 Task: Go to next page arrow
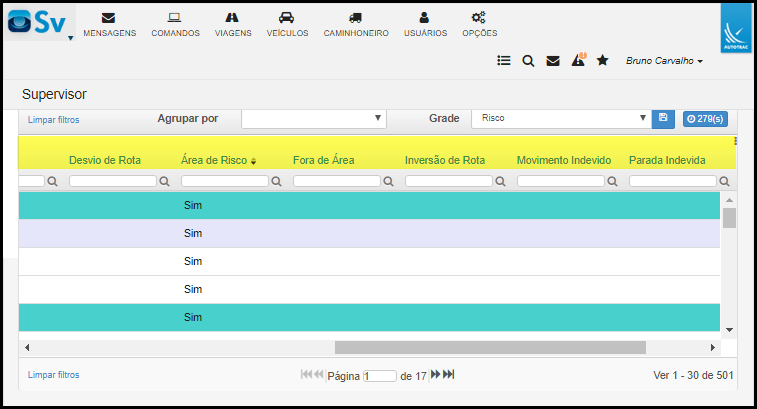coord(435,374)
